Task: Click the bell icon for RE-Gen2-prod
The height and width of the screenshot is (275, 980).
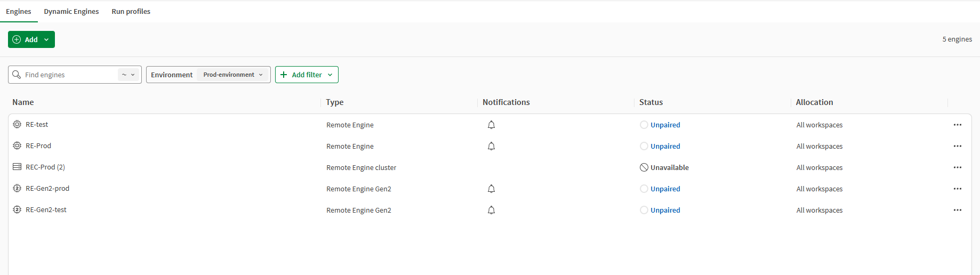Action: coord(491,189)
